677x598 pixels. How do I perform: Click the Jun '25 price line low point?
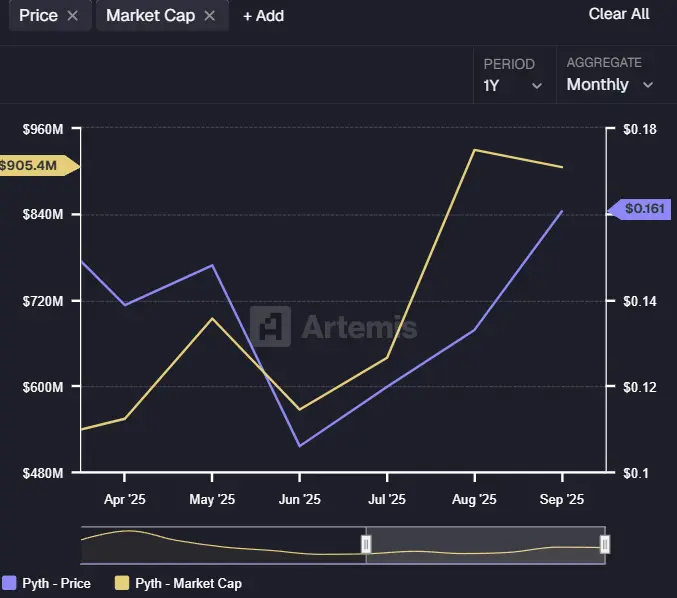(x=300, y=446)
